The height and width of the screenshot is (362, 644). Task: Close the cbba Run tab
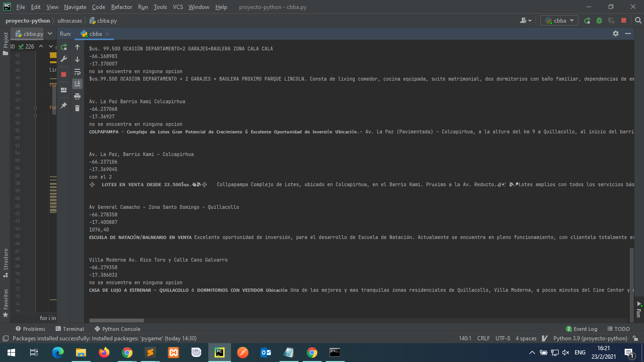point(107,34)
